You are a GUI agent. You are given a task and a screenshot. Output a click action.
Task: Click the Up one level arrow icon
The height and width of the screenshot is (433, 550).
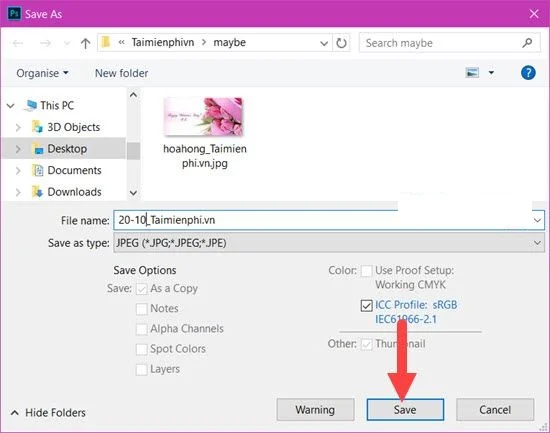(85, 43)
